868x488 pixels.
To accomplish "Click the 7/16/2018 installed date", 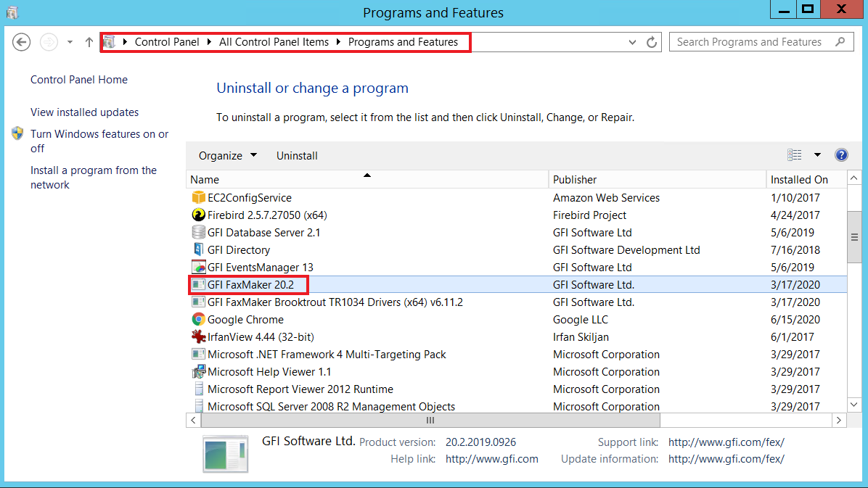I will pos(795,249).
